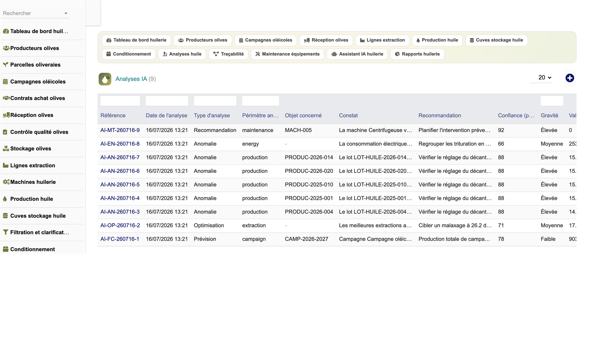Open the Campagnes oléicoles top tab

[266, 40]
